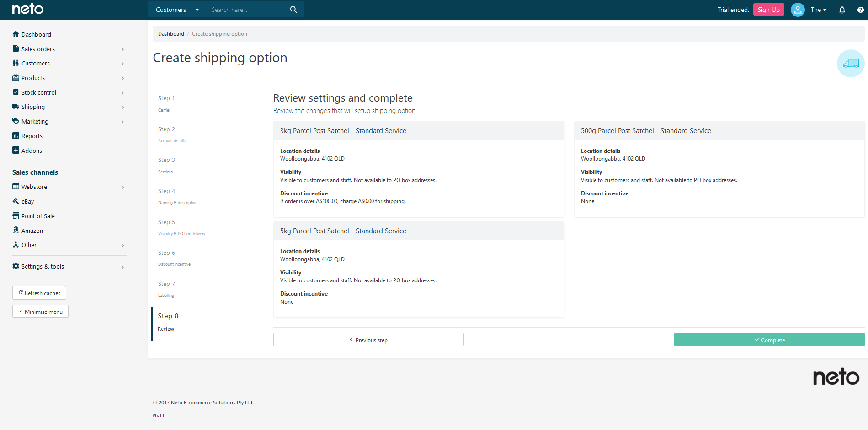Open the Customers search filter dropdown
The height and width of the screenshot is (430, 868).
[x=177, y=10]
